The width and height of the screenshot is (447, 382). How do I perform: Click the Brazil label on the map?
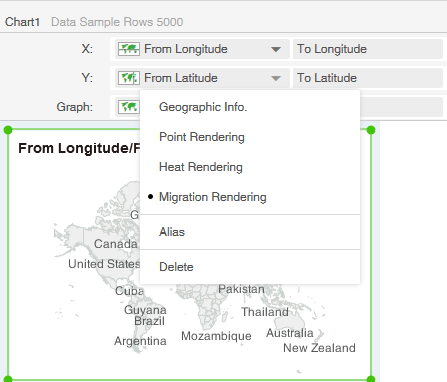click(149, 321)
